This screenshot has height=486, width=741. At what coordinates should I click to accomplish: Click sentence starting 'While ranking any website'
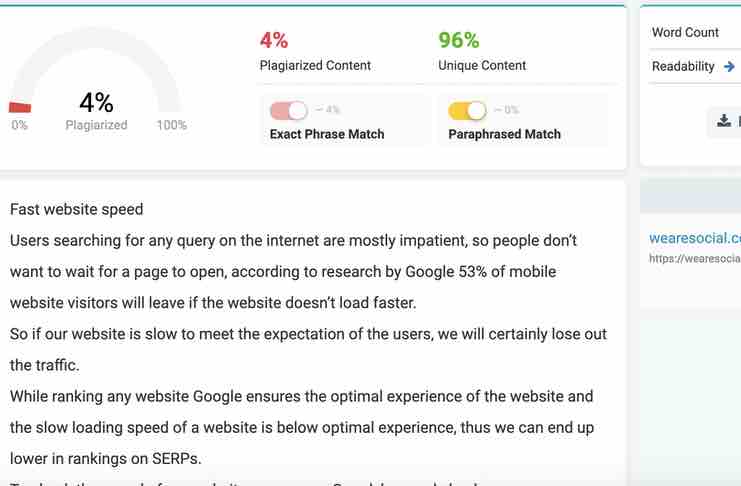(302, 427)
